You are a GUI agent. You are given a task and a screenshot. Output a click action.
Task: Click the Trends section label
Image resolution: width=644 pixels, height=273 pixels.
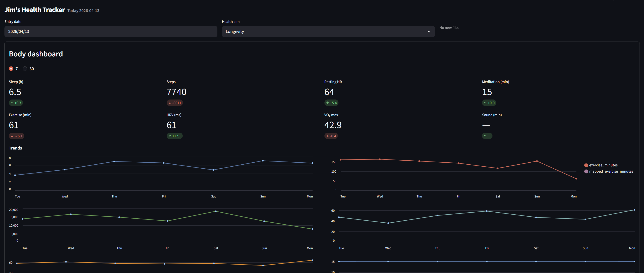[15, 148]
